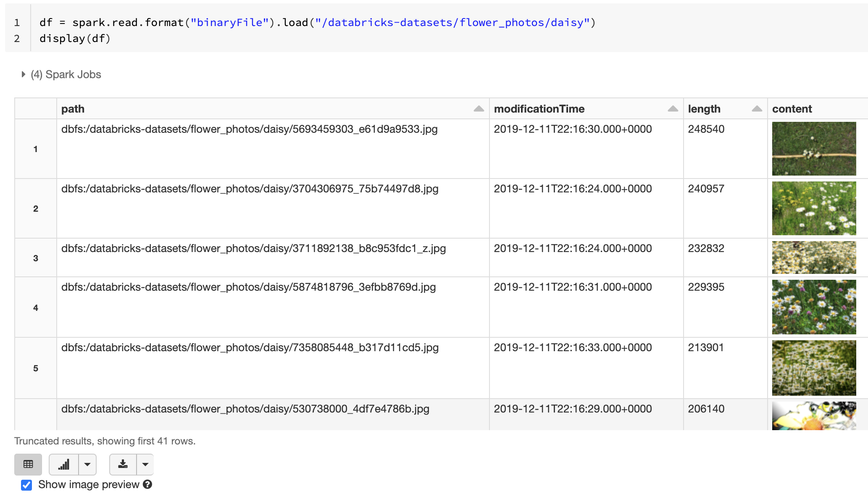Switch to table view icon
This screenshot has width=868, height=494.
28,464
